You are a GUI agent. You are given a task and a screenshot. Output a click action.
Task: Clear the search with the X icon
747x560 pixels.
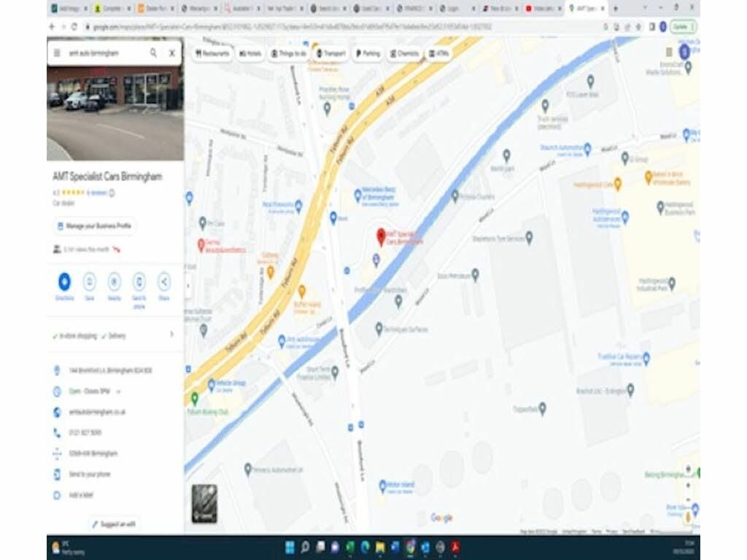point(172,53)
